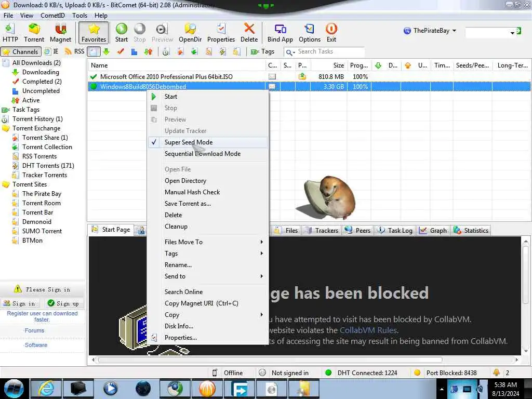532x399 pixels.
Task: Click the HTTP download toolbar icon
Action: pos(10,33)
